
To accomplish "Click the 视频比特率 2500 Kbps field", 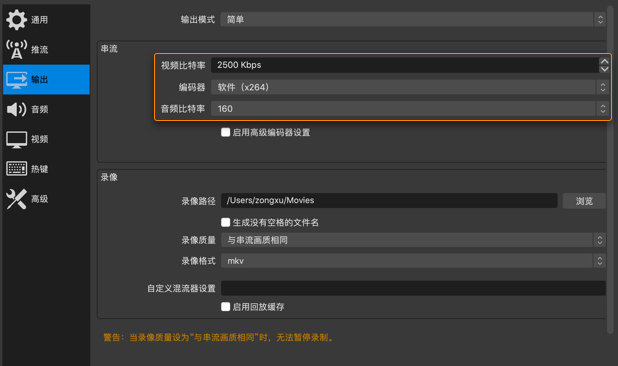I will pos(405,65).
